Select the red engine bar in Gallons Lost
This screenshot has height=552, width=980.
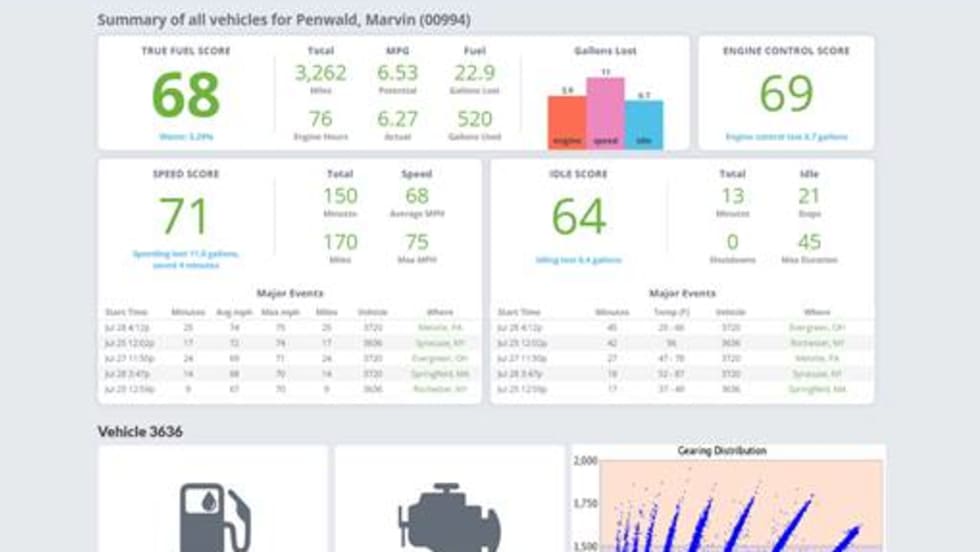pos(566,122)
